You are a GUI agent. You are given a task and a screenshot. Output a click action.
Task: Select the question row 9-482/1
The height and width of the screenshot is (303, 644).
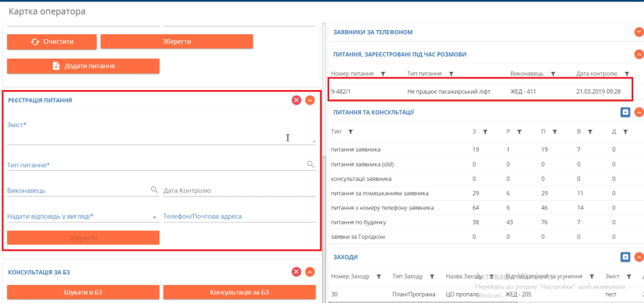point(479,91)
